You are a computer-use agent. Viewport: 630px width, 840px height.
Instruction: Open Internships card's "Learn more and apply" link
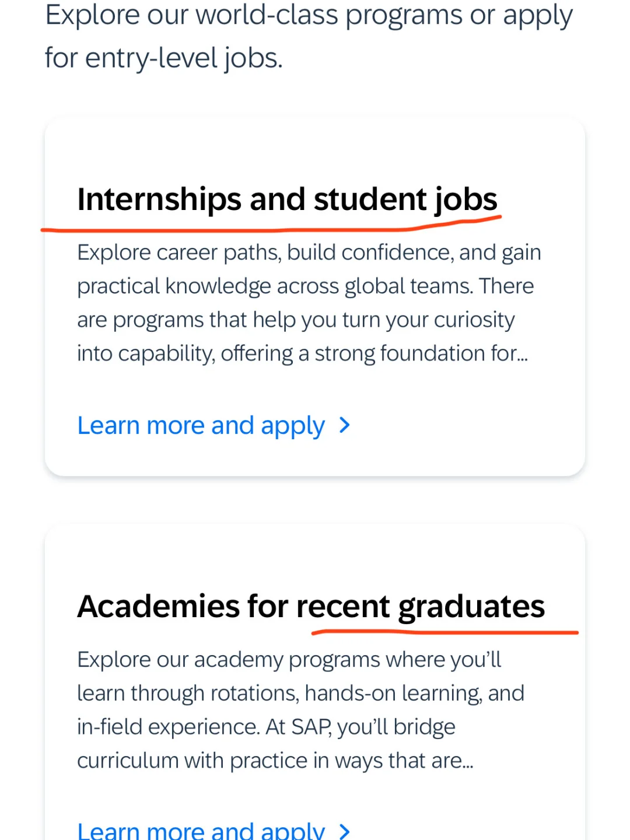pyautogui.click(x=201, y=426)
